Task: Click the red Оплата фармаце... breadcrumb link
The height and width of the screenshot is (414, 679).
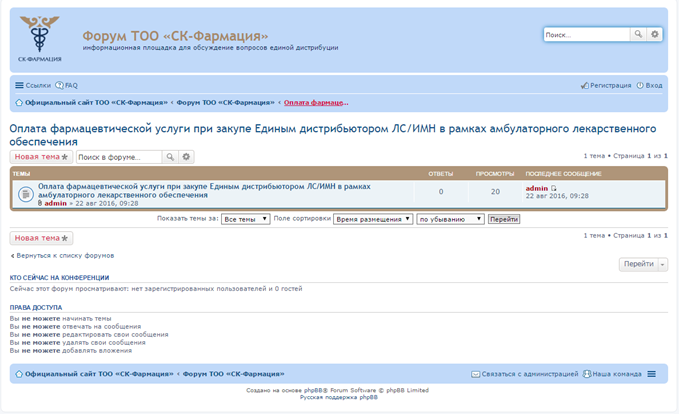Action: pyautogui.click(x=316, y=103)
